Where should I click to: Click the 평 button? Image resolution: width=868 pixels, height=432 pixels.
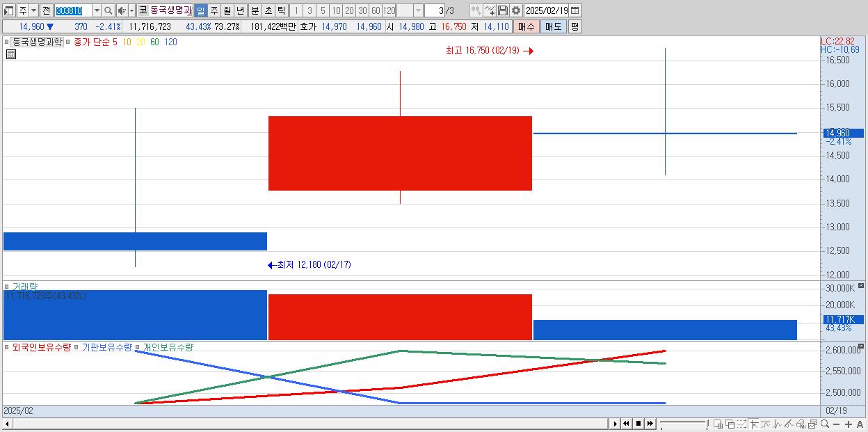[x=574, y=26]
